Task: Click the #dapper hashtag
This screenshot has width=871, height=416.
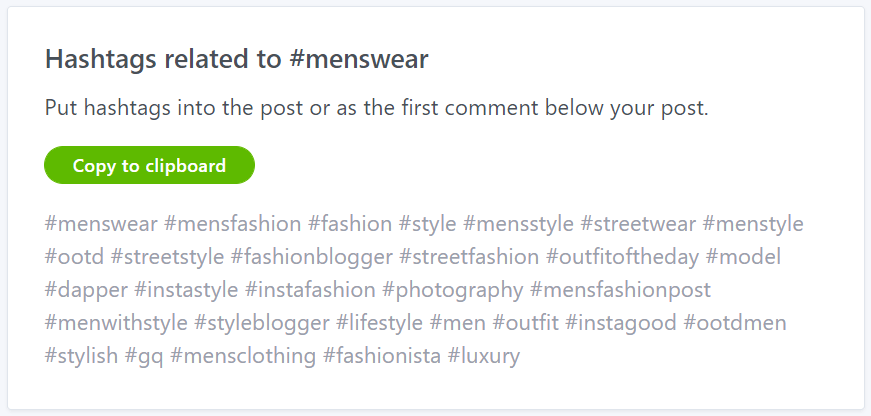Action: [86, 290]
